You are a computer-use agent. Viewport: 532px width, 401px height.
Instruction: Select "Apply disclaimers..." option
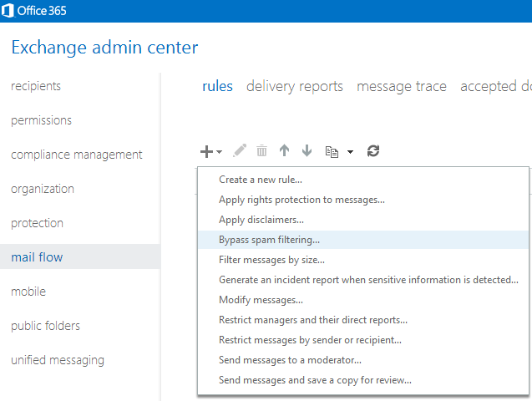click(261, 220)
